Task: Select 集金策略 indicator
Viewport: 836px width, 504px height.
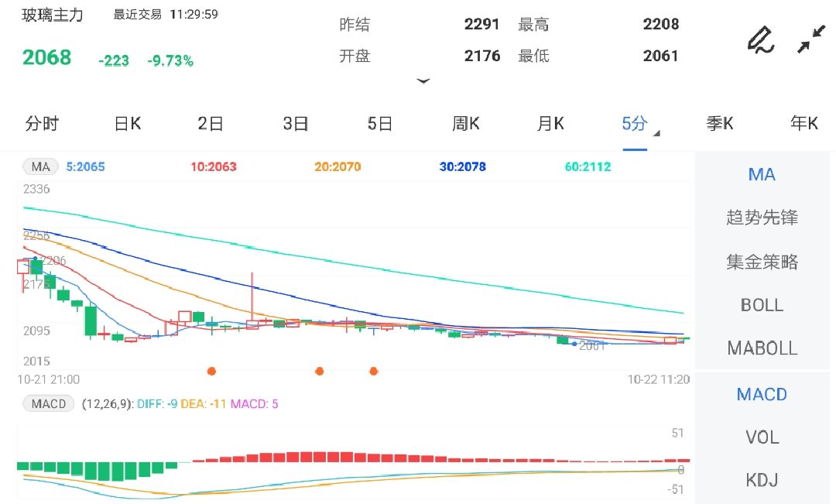Action: point(762,262)
